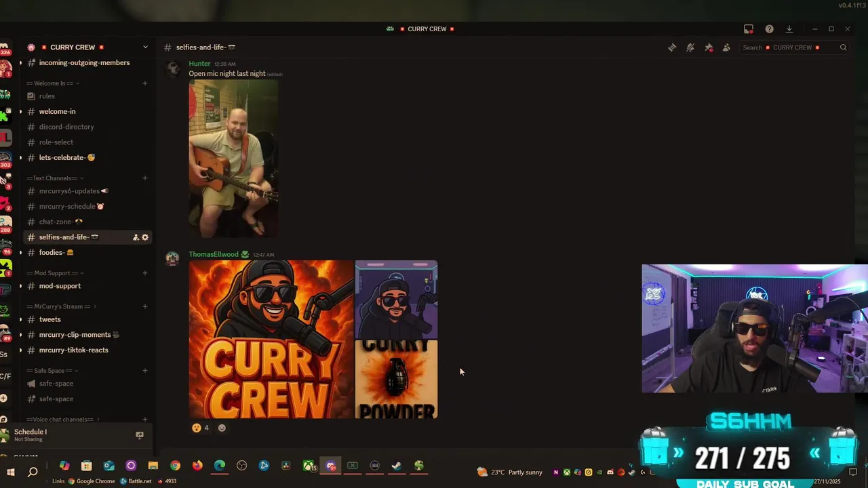Open Discord help question-mark icon
The image size is (868, 488).
(x=769, y=29)
